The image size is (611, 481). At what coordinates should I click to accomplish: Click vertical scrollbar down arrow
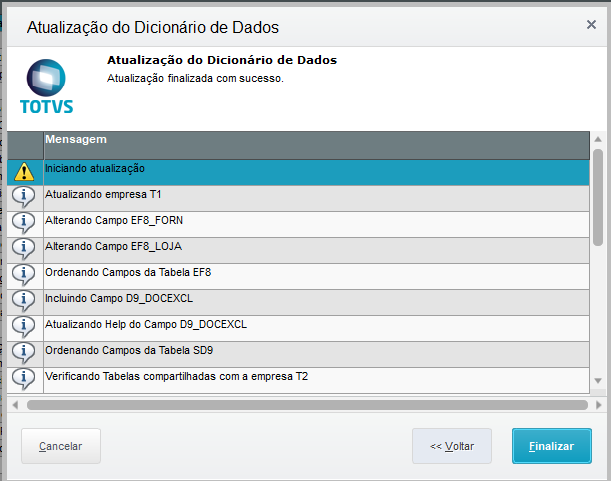click(598, 380)
